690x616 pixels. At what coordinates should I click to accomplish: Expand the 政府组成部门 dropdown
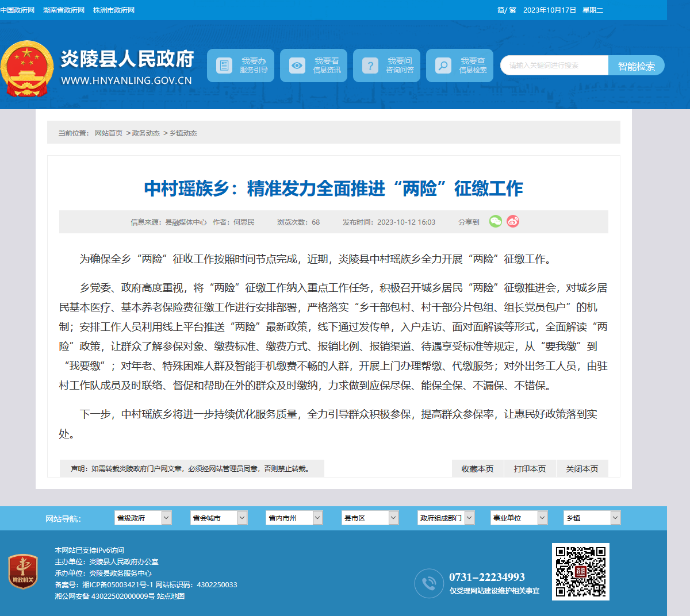(446, 518)
